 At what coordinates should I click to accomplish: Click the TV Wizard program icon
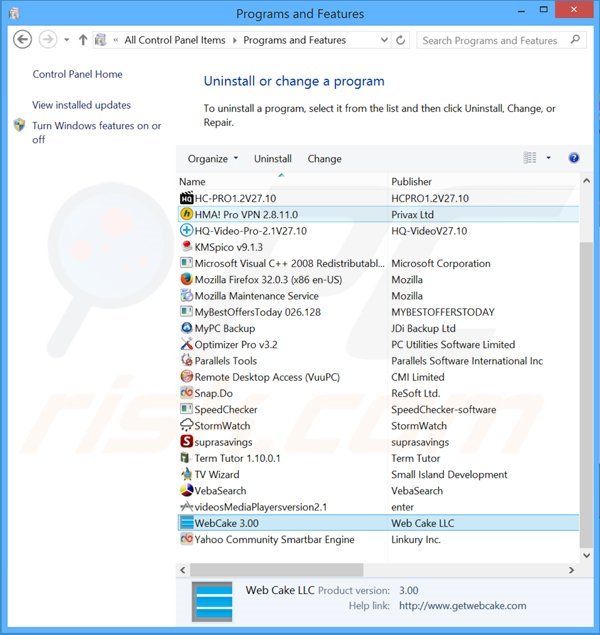[186, 474]
